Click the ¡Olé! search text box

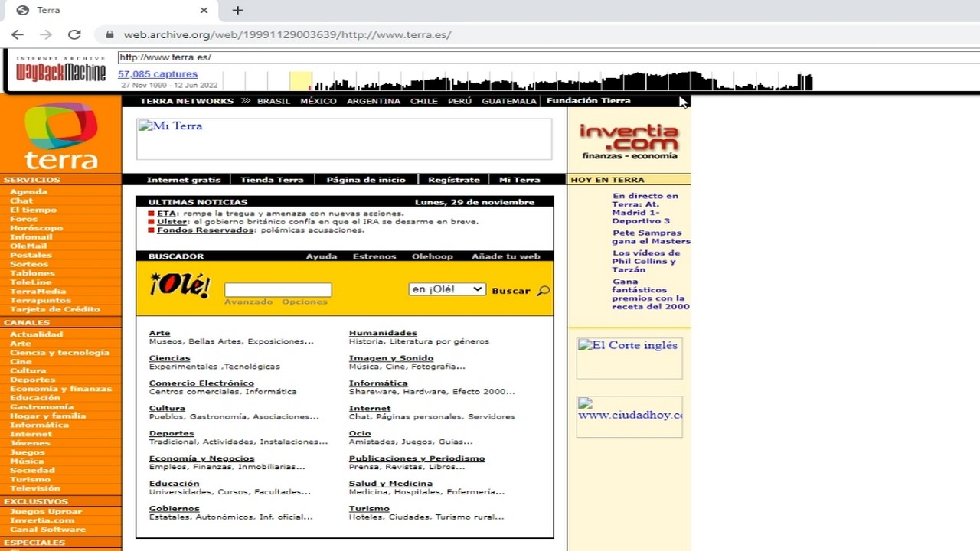[x=278, y=290]
